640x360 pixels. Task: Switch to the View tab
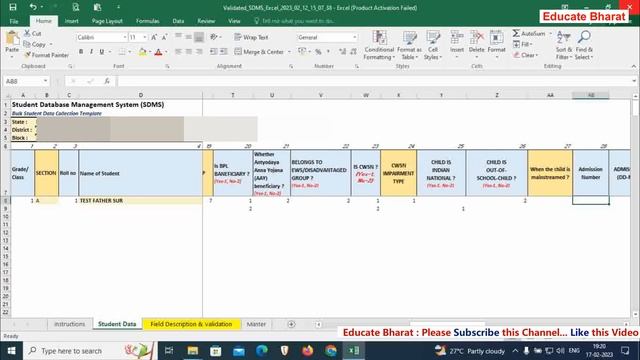234,21
